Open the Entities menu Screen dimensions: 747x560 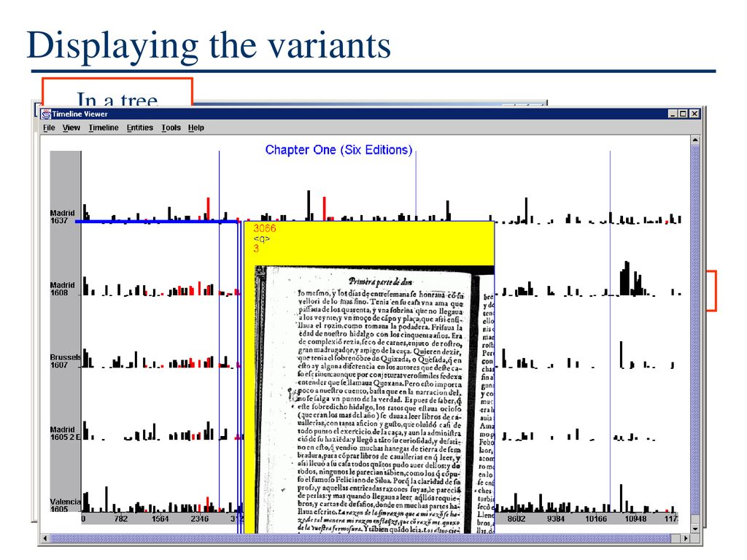click(x=139, y=128)
